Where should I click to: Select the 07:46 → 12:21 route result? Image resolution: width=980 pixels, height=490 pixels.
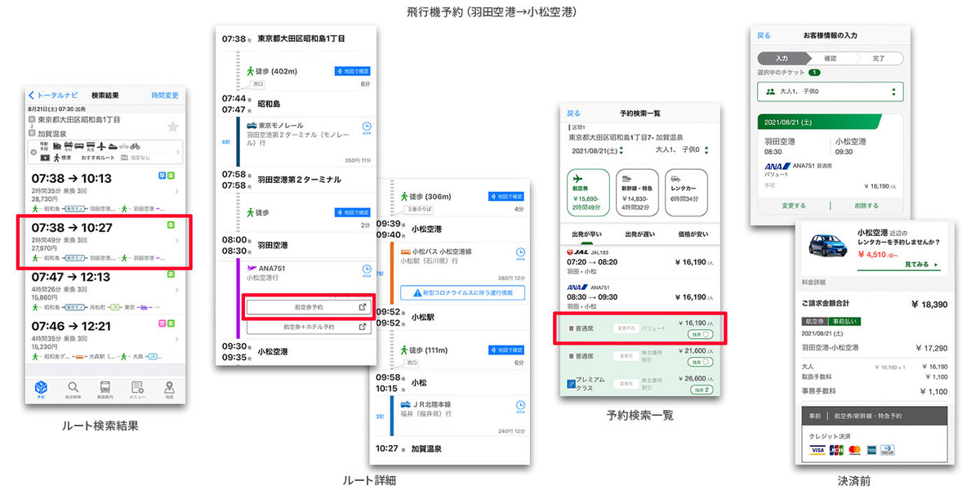[105, 337]
